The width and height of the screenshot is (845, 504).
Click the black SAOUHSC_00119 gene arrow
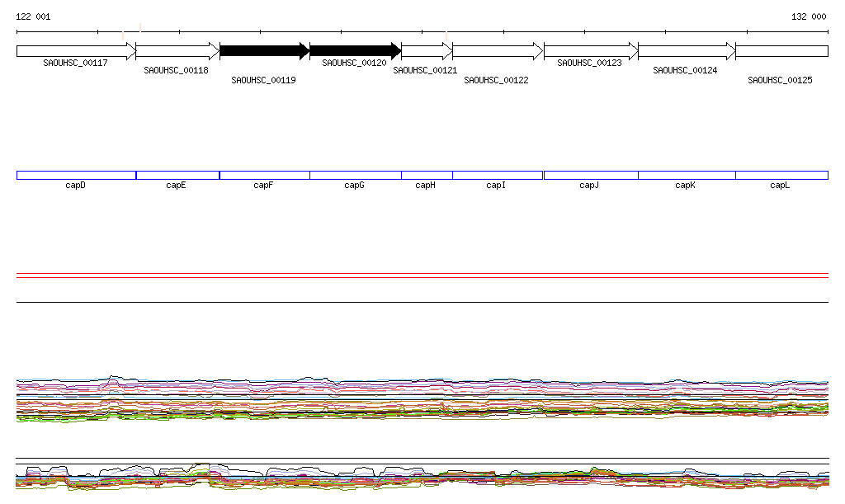pyautogui.click(x=264, y=51)
